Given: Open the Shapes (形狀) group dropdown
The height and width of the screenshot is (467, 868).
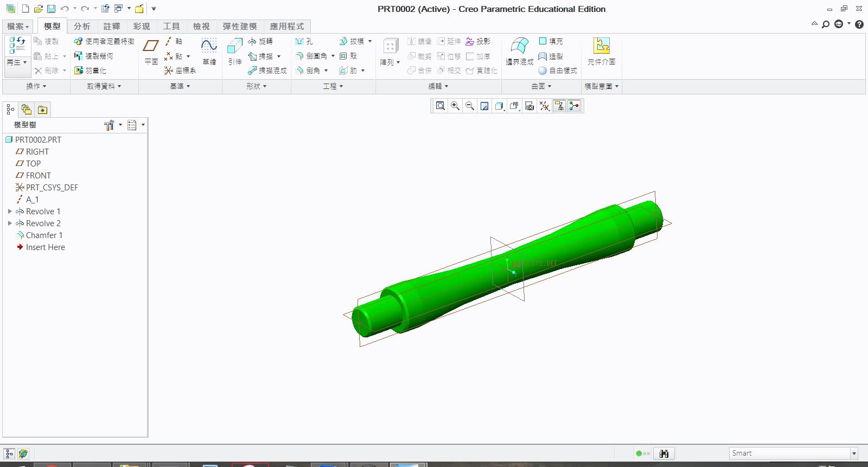Looking at the screenshot, I should tap(257, 86).
